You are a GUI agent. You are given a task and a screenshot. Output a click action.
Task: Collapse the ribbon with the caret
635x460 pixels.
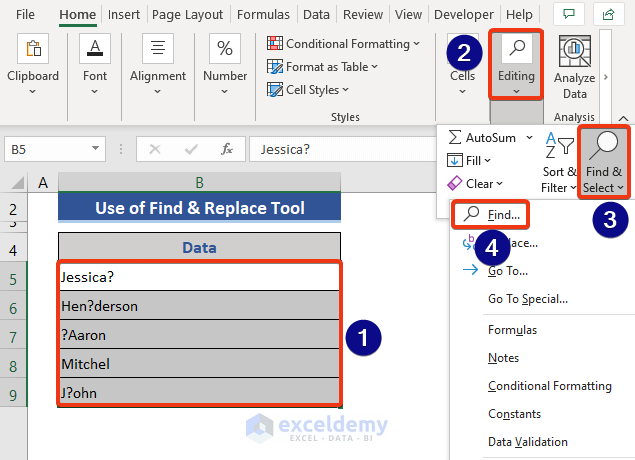(x=623, y=118)
